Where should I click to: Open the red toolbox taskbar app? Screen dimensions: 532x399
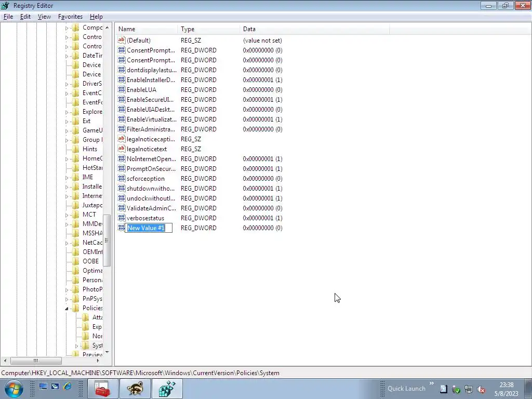102,389
